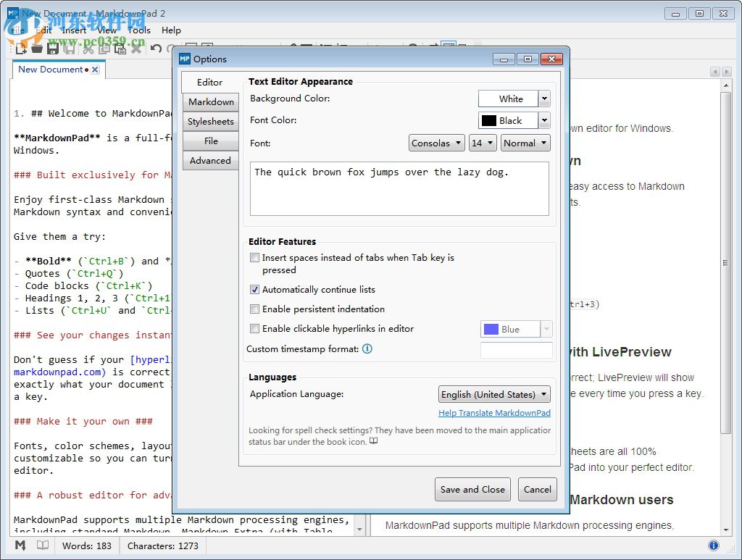This screenshot has height=560, width=742.
Task: Open spell check via the book icon
Action: point(42,546)
